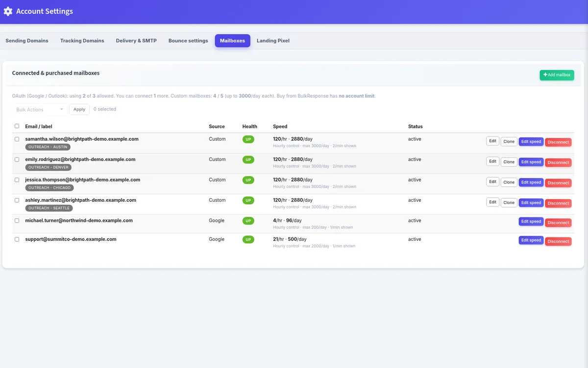Click the UP health badge for michael.turner
The height and width of the screenshot is (368, 588).
pyautogui.click(x=248, y=221)
